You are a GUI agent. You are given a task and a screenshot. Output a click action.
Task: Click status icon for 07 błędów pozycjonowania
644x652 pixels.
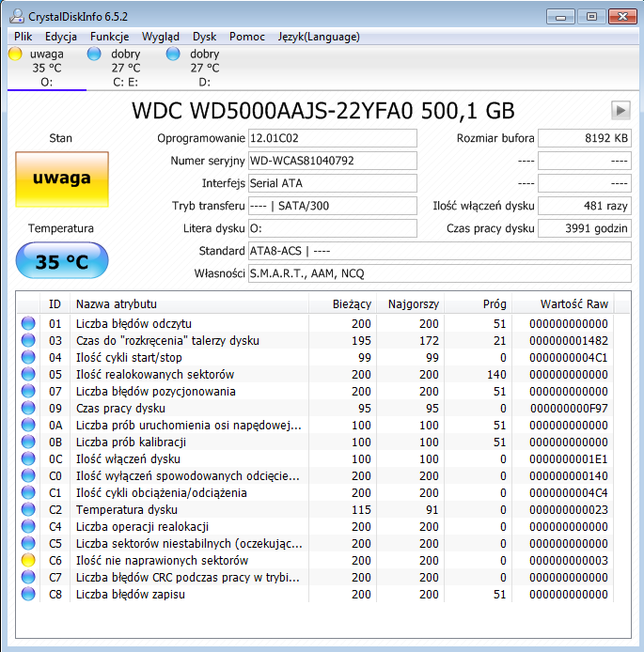(x=28, y=391)
